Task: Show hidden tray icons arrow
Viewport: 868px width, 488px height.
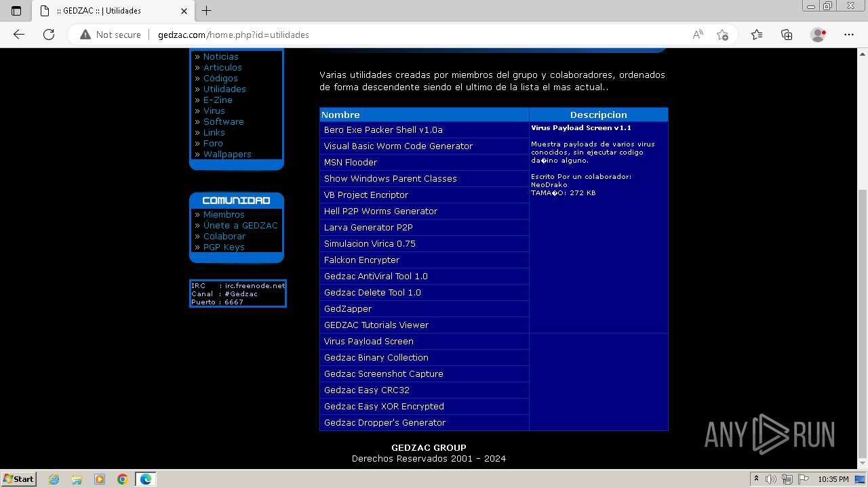Action: (756, 479)
